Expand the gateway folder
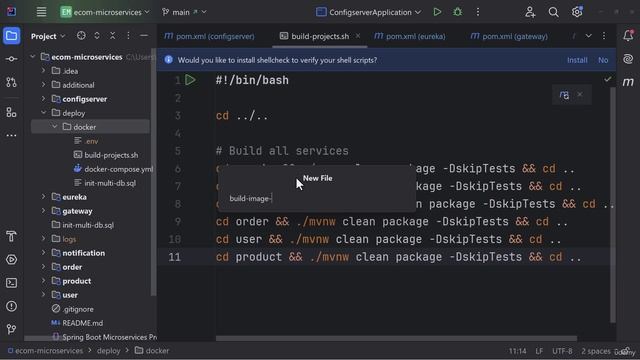Image resolution: width=640 pixels, height=360 pixels. (x=44, y=211)
